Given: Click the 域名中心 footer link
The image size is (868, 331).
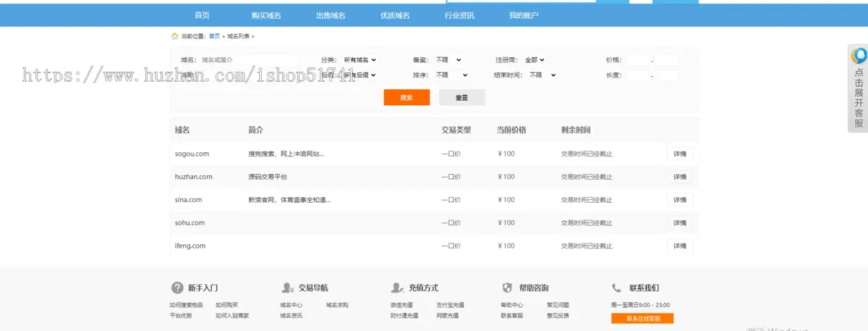Looking at the screenshot, I should tap(291, 305).
